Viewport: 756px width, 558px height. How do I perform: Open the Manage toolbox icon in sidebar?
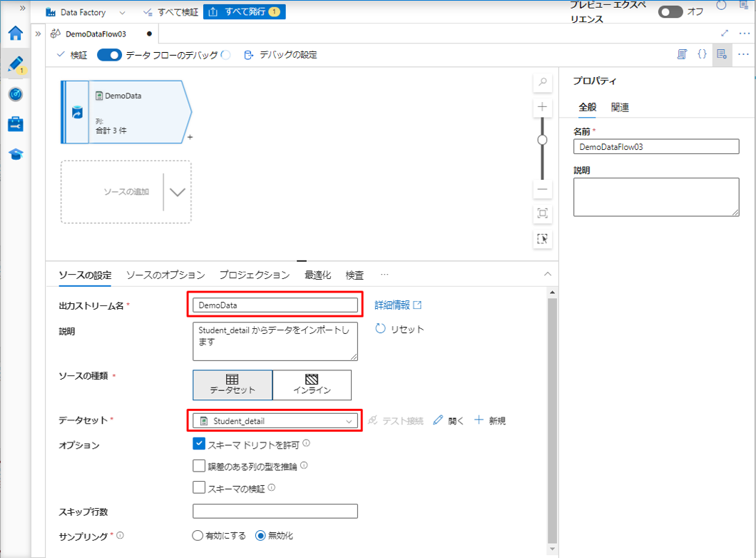(15, 124)
